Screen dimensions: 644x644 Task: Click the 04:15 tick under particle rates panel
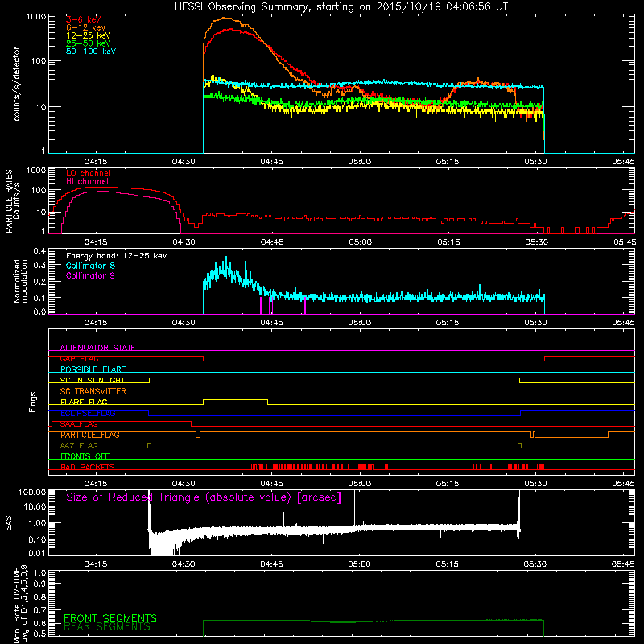point(96,242)
